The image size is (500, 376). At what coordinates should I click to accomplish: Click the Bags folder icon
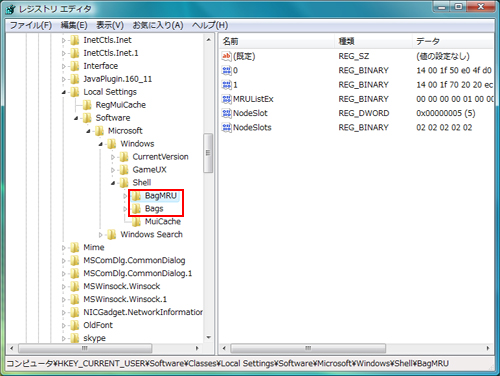click(x=136, y=209)
